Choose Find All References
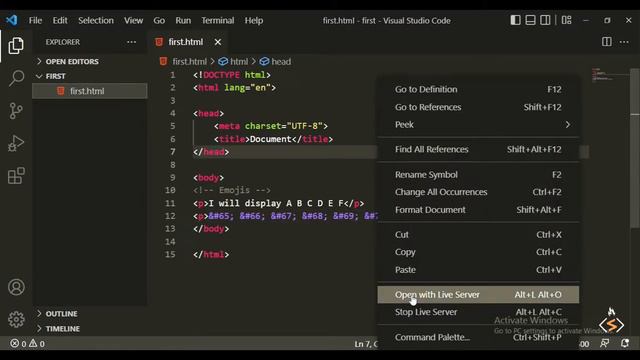This screenshot has width=640, height=360. coord(478,149)
